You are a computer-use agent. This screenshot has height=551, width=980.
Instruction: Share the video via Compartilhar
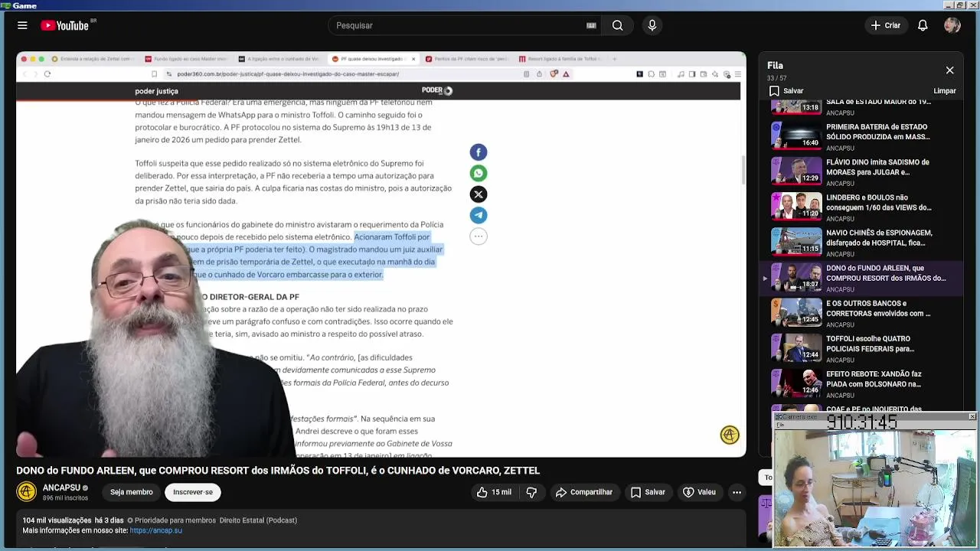pyautogui.click(x=584, y=492)
